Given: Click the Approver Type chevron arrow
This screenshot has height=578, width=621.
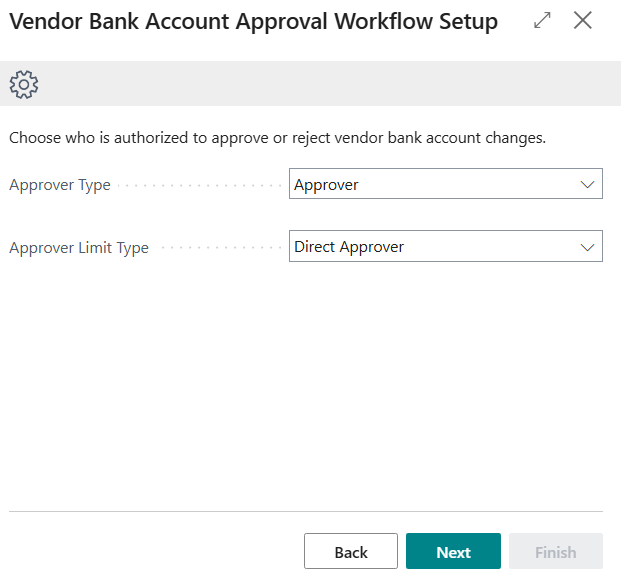Looking at the screenshot, I should 587,184.
